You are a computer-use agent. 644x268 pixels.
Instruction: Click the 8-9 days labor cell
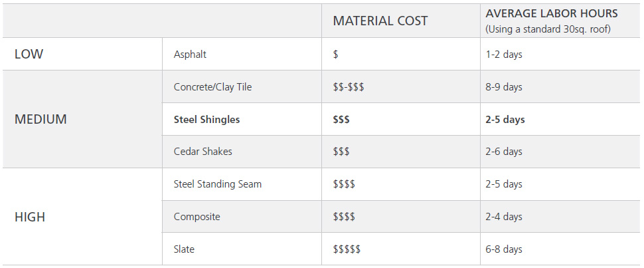click(504, 87)
